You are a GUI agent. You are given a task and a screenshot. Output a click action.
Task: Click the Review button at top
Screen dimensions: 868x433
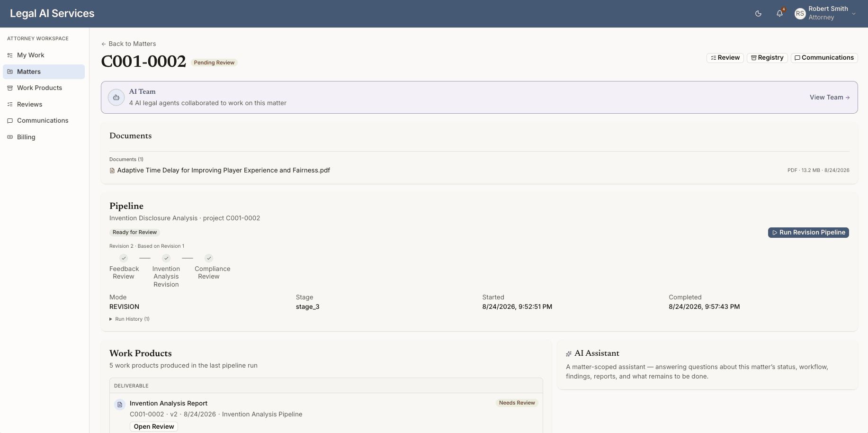(725, 58)
